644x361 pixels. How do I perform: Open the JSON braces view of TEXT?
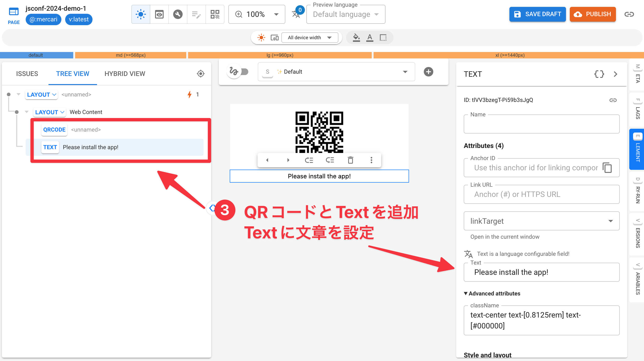[599, 74]
